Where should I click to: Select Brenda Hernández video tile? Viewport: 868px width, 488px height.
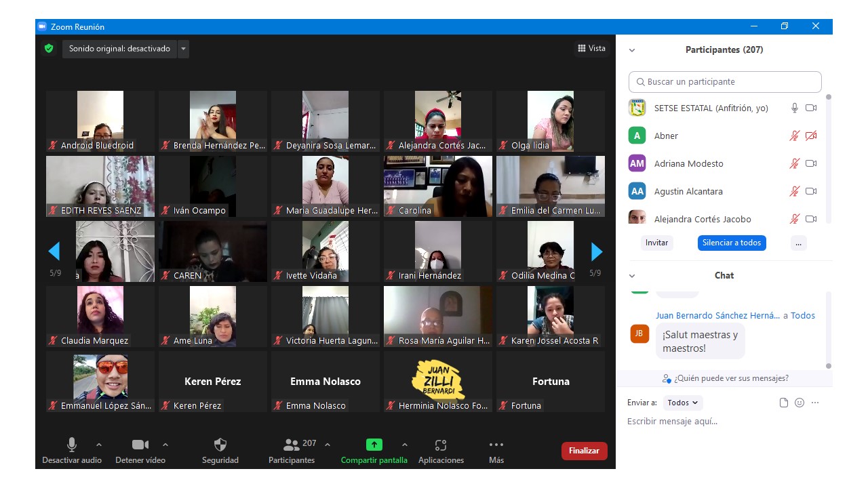click(x=213, y=121)
